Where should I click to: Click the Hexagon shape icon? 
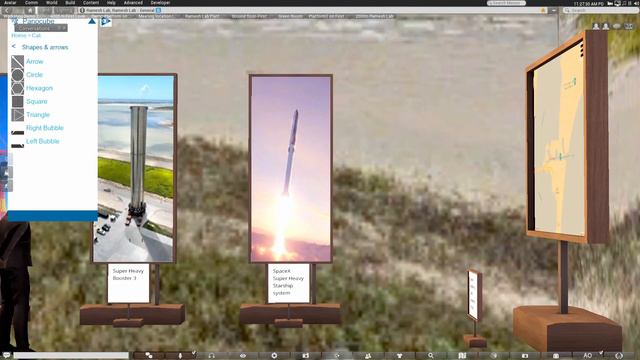17,88
